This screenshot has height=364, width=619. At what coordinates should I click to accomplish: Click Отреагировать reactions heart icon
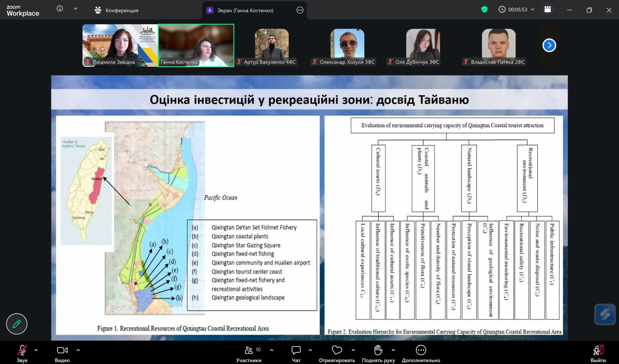tap(337, 353)
